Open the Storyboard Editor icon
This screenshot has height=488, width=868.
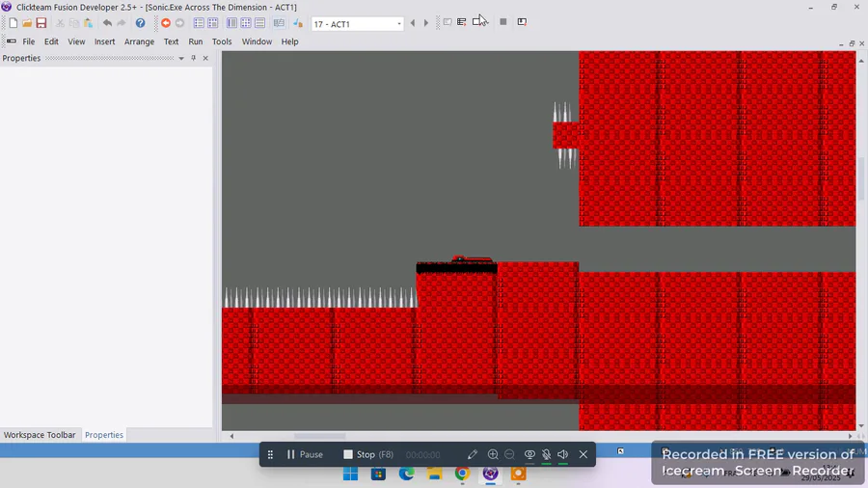(x=199, y=23)
